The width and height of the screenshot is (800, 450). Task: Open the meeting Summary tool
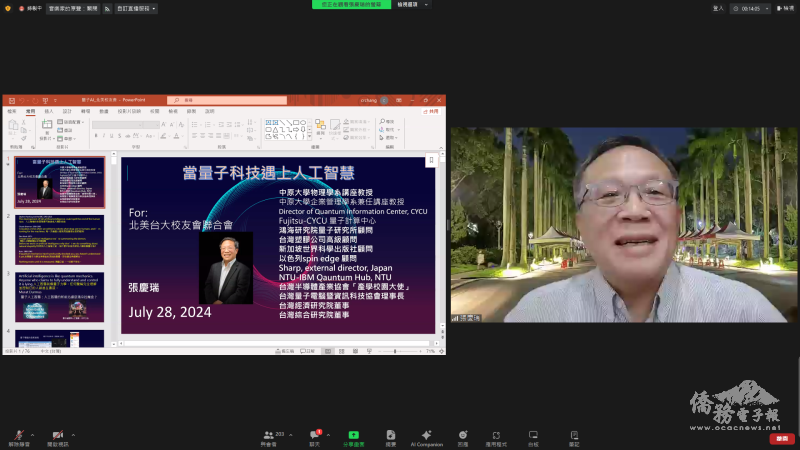point(391,438)
